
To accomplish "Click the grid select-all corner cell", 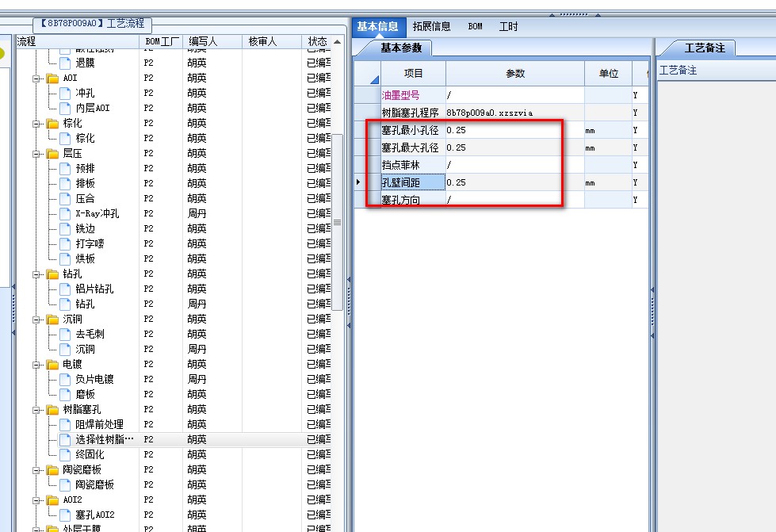I will pos(367,74).
